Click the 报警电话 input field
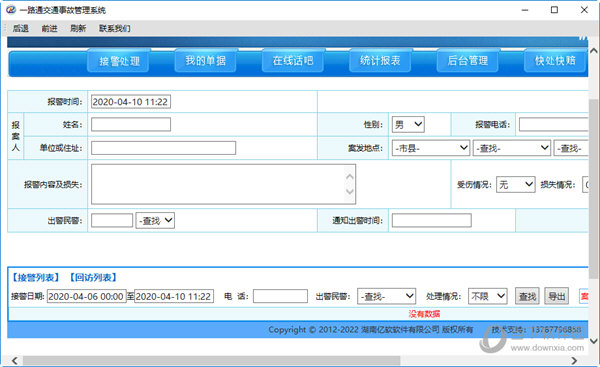The height and width of the screenshot is (367, 600). (x=553, y=124)
